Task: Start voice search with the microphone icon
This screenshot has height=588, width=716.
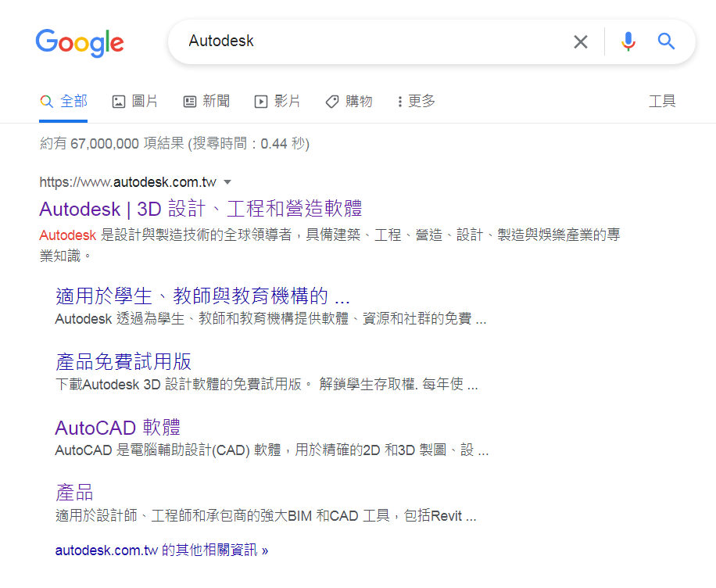Action: click(628, 41)
